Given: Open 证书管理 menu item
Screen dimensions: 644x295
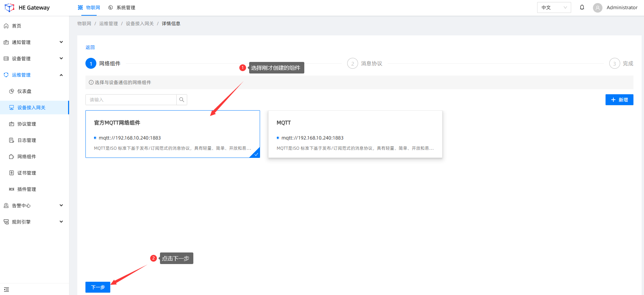Looking at the screenshot, I should tap(34, 173).
